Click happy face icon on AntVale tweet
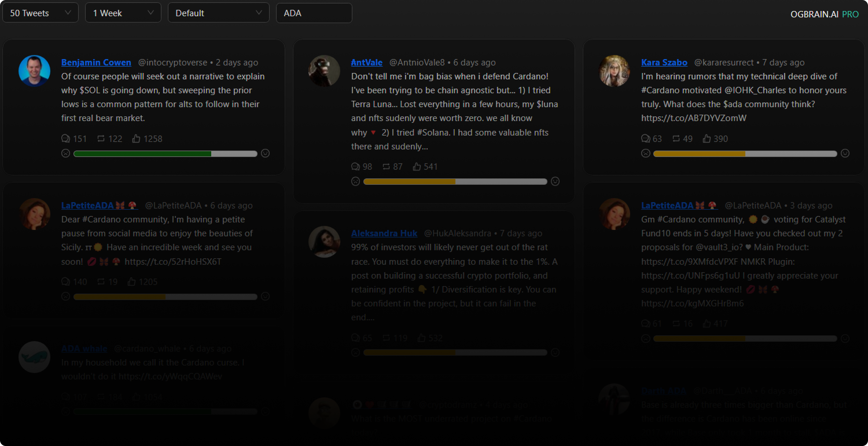The width and height of the screenshot is (868, 446). pyautogui.click(x=555, y=182)
